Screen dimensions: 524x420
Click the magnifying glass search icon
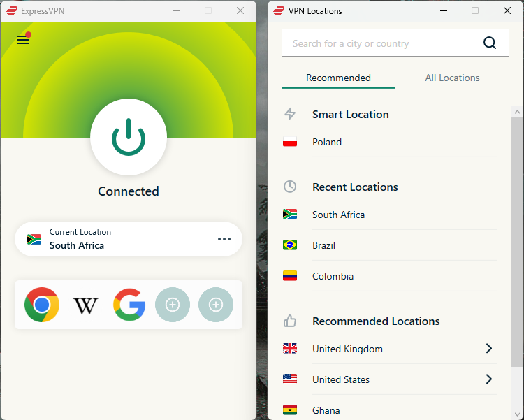(490, 43)
